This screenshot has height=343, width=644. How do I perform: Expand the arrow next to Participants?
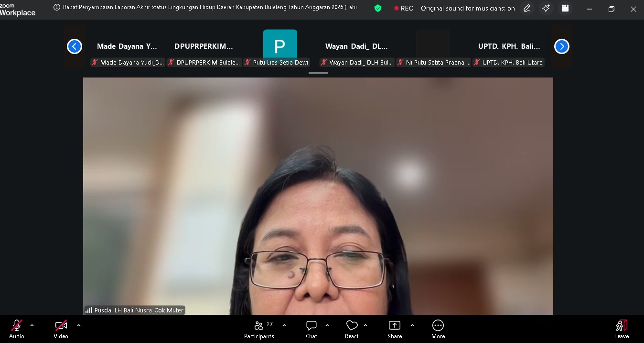pos(284,325)
